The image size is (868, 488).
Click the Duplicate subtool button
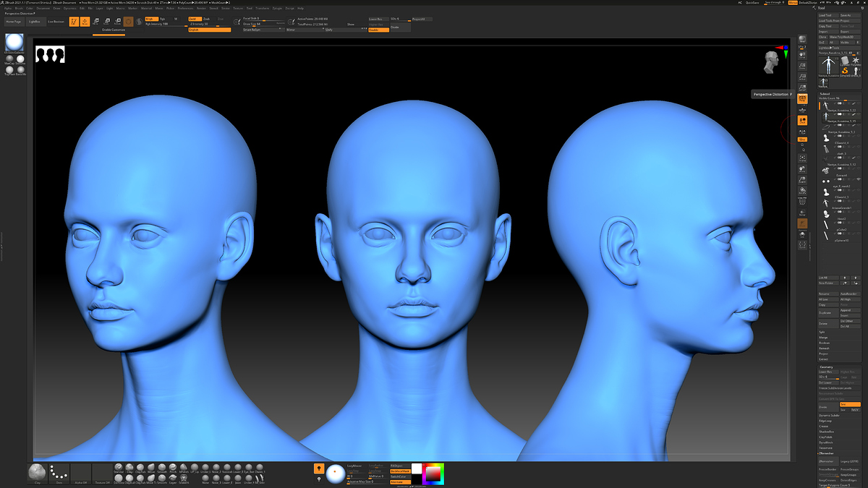(828, 313)
